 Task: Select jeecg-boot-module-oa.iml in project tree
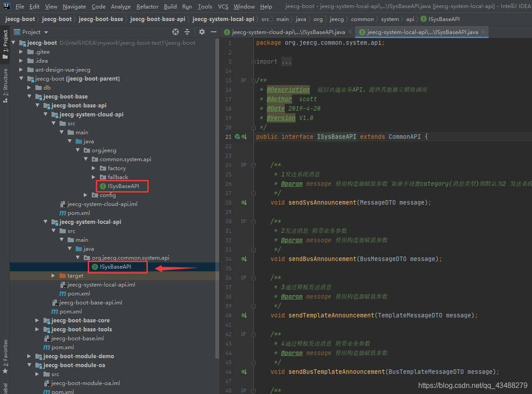click(82, 383)
